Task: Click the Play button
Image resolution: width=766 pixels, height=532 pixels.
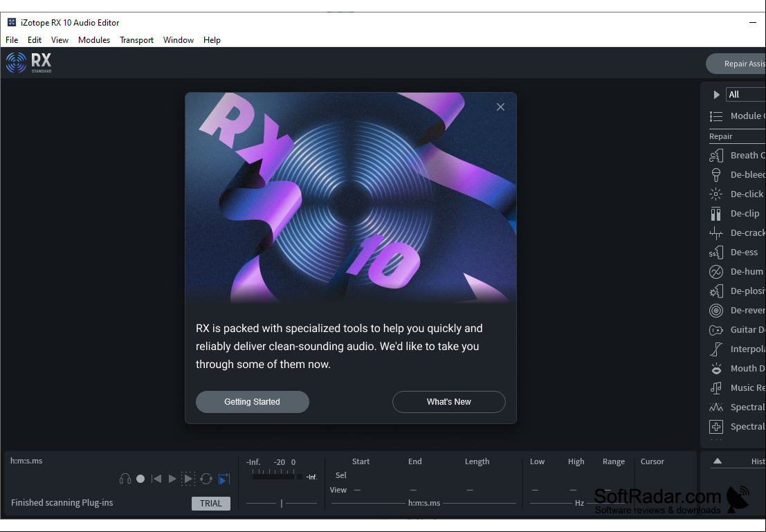Action: 172,479
